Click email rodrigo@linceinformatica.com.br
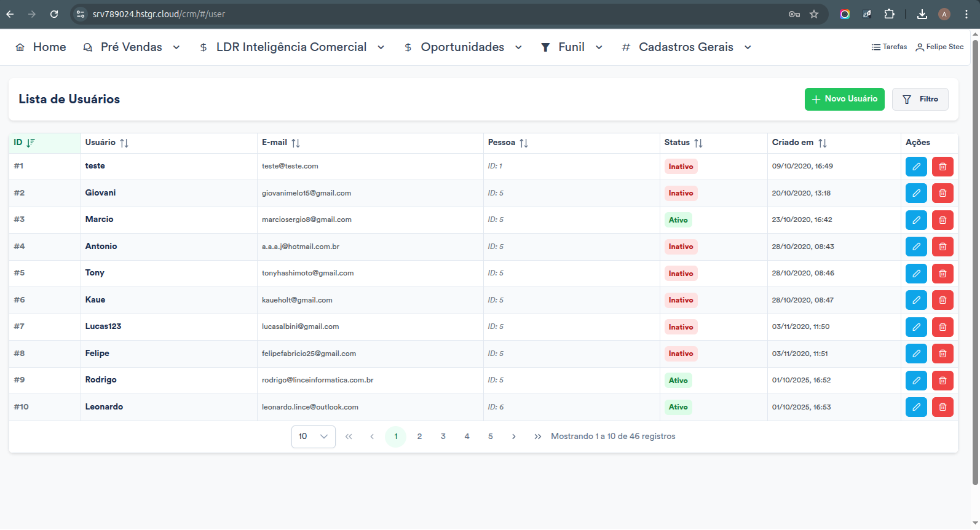This screenshot has width=980, height=530. tap(318, 381)
